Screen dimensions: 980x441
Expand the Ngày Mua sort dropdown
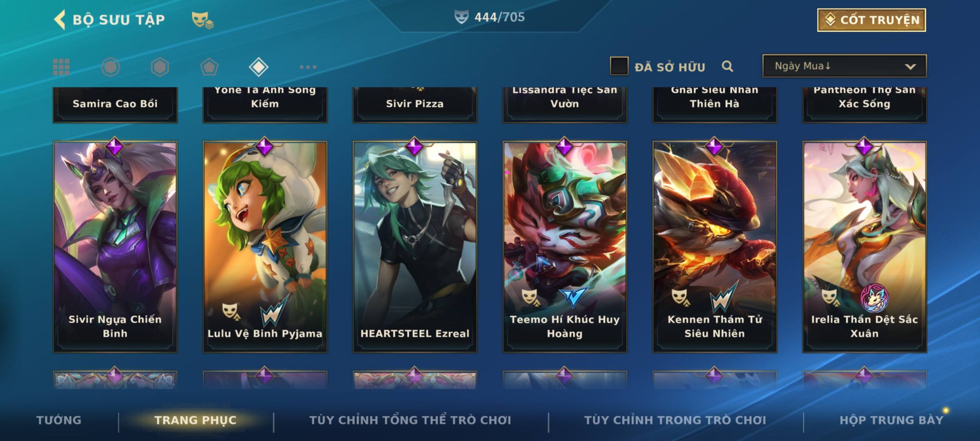tap(844, 66)
